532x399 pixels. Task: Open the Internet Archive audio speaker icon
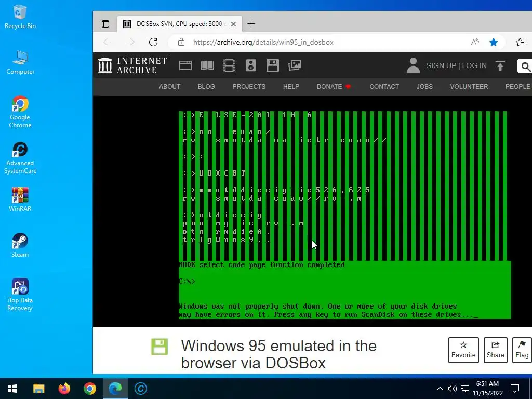[251, 65]
